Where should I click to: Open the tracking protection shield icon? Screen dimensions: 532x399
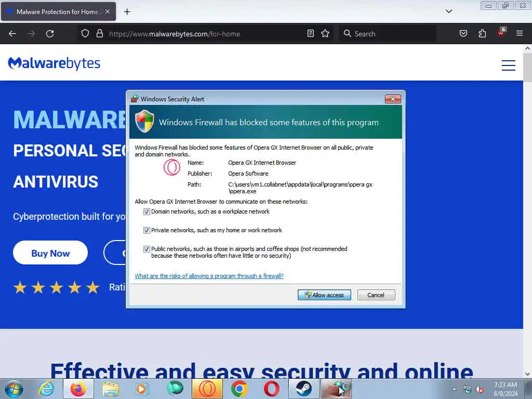[x=85, y=34]
